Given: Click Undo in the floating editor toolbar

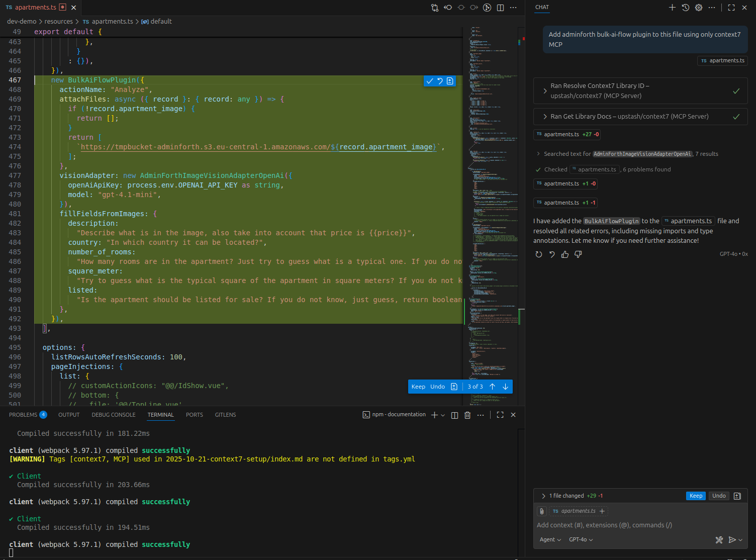Looking at the screenshot, I should coord(437,387).
